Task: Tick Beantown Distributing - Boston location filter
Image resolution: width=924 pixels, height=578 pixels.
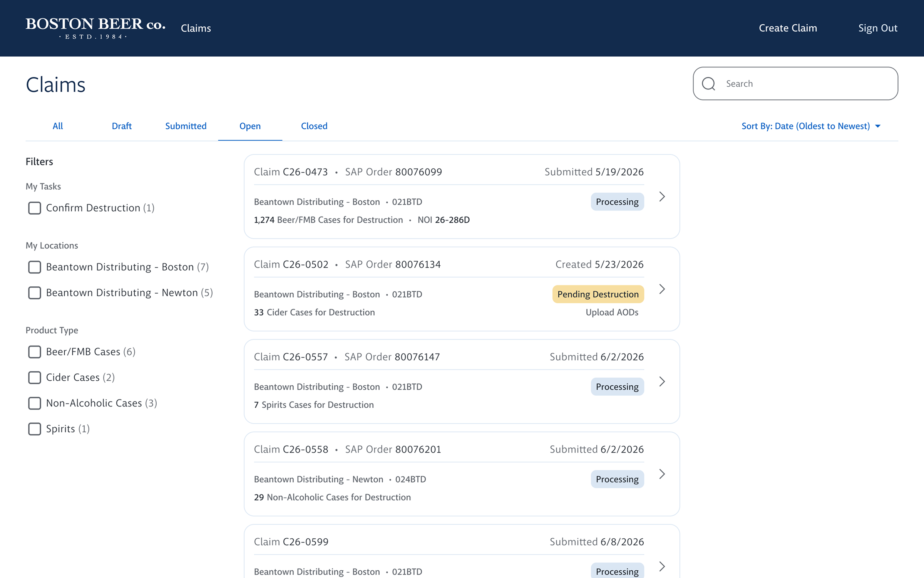Action: (x=35, y=267)
